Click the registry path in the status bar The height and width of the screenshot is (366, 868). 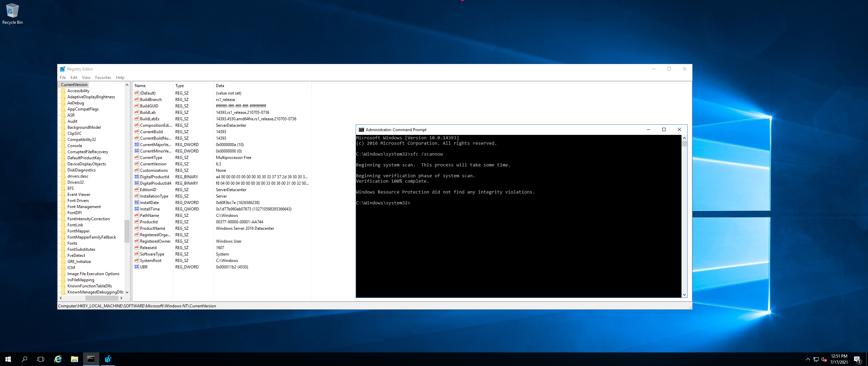point(137,306)
